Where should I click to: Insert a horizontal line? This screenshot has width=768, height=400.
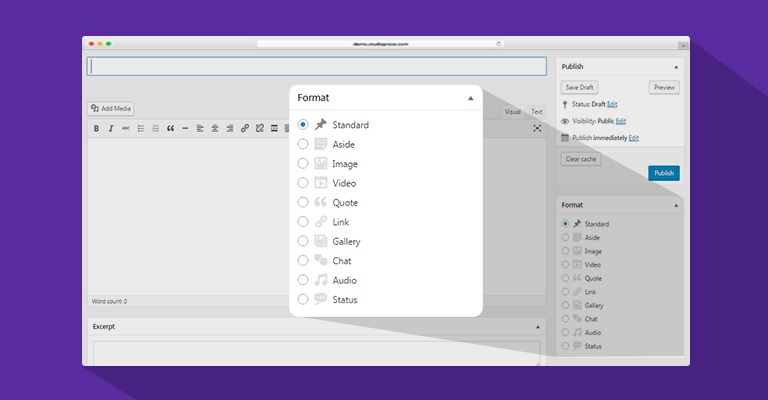(185, 128)
